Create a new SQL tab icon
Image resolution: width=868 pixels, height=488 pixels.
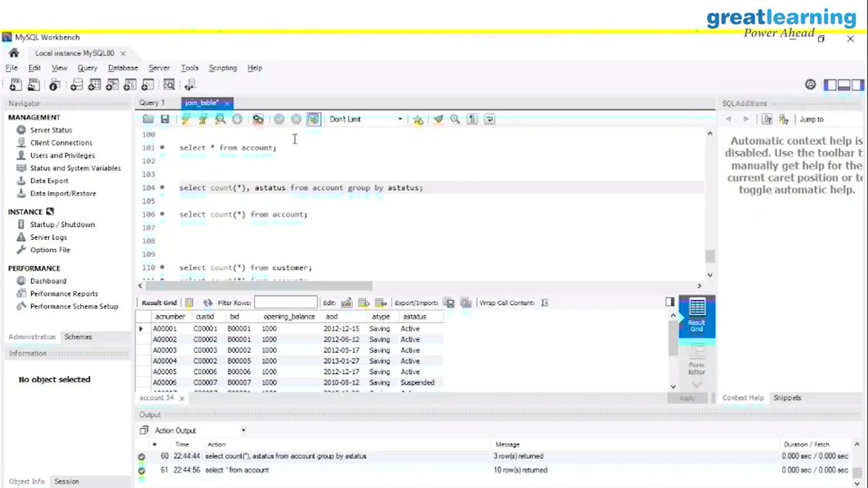click(14, 85)
